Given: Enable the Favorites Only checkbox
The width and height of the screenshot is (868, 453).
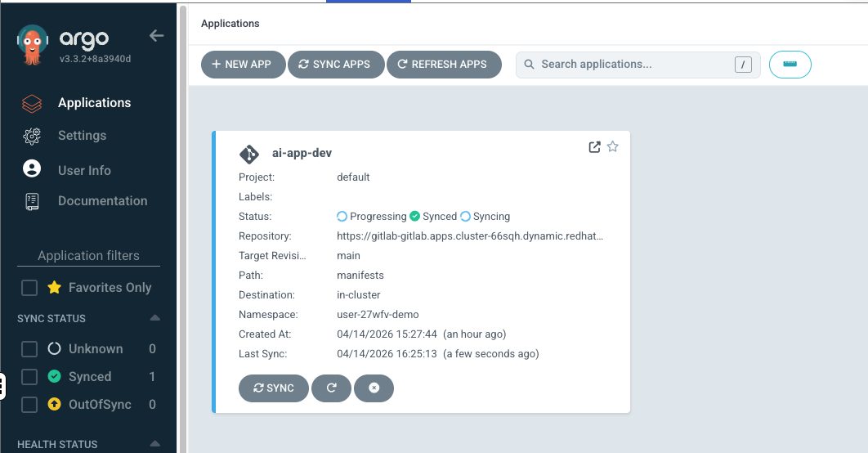Looking at the screenshot, I should pos(29,288).
